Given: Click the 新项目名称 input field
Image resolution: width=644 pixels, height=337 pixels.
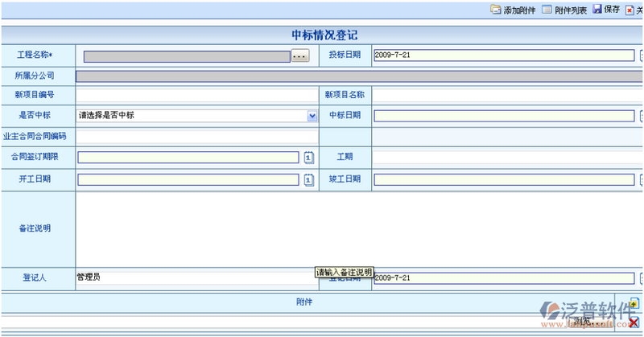Looking at the screenshot, I should tap(507, 95).
